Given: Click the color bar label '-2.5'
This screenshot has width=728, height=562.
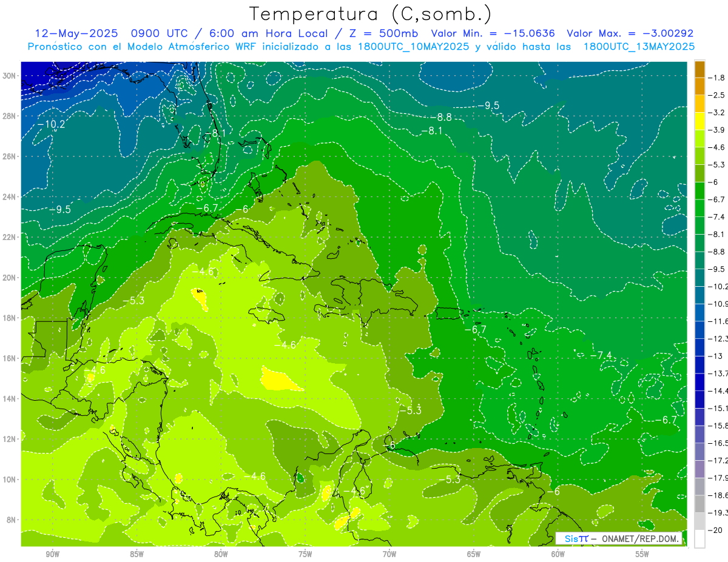Looking at the screenshot, I should (x=717, y=95).
